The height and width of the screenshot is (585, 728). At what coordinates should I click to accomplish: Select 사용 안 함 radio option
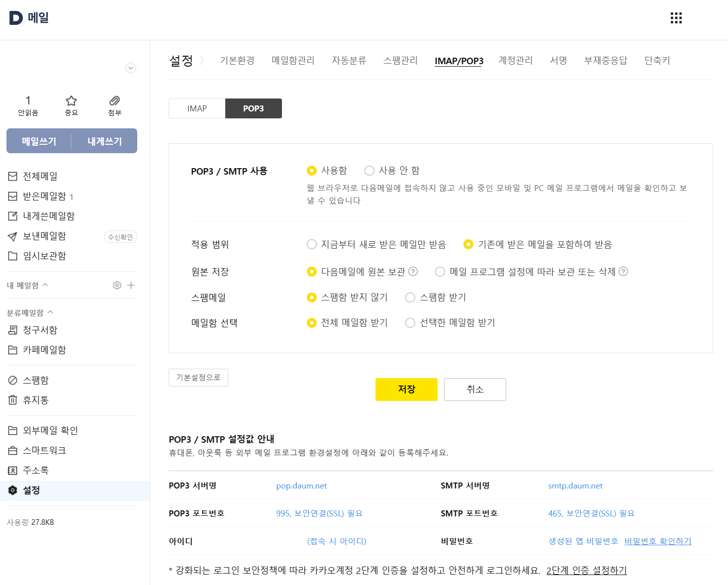point(369,171)
